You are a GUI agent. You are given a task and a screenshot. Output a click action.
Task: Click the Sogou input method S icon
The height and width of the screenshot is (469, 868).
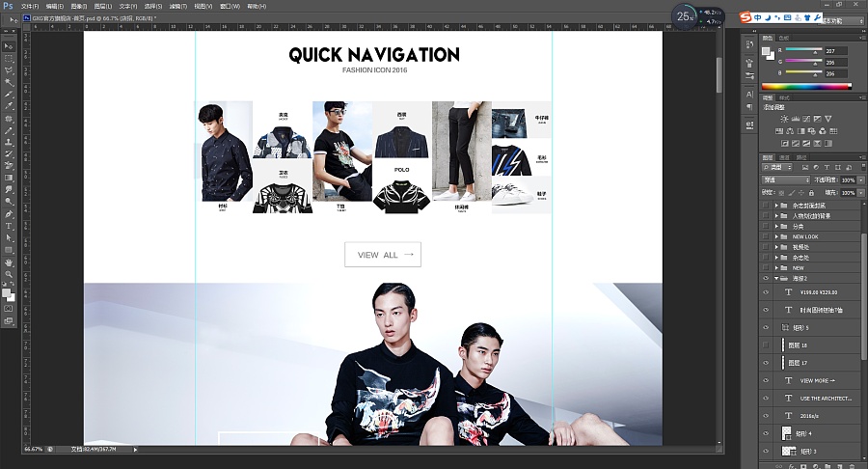pyautogui.click(x=746, y=18)
